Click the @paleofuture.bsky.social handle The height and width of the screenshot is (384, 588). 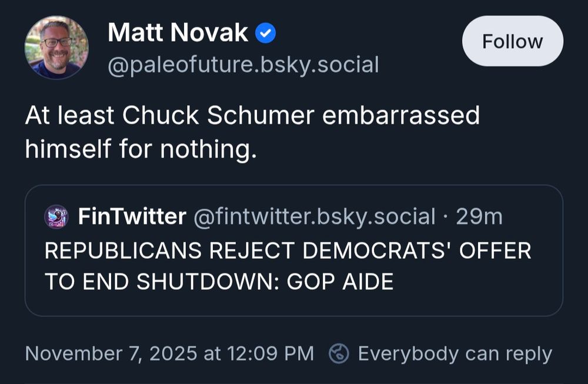pos(243,65)
